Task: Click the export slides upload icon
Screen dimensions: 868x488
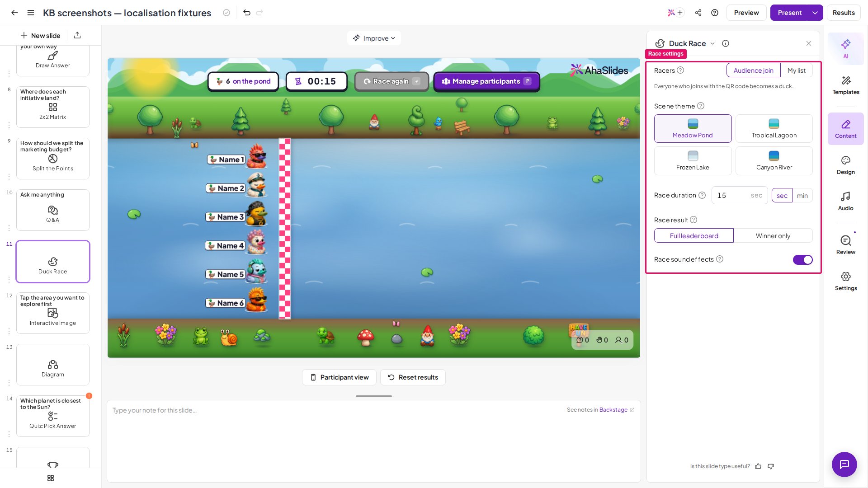Action: [77, 35]
